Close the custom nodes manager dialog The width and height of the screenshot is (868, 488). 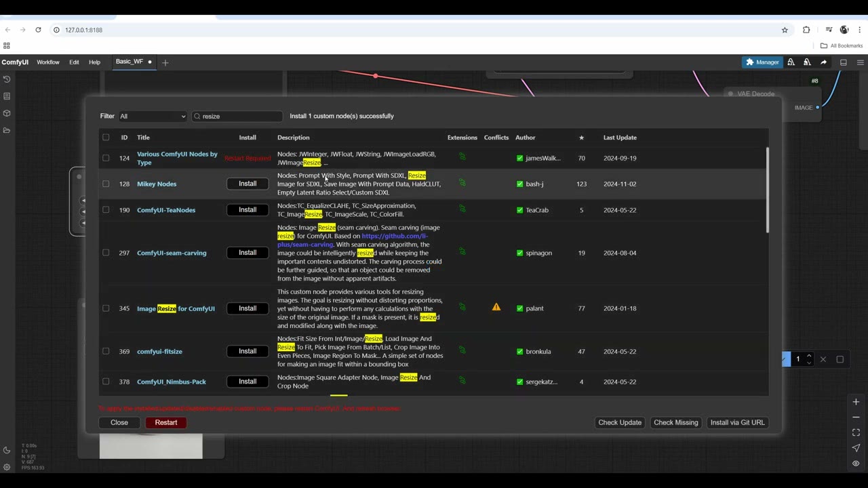[119, 422]
